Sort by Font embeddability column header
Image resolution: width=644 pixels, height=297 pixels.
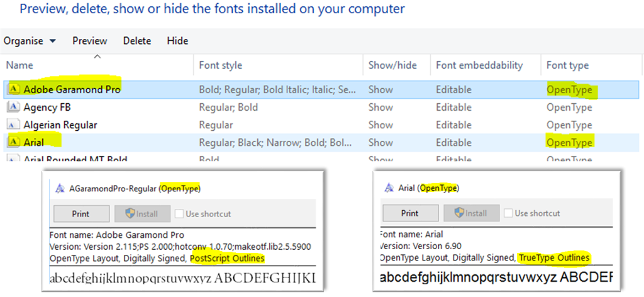pyautogui.click(x=486, y=65)
